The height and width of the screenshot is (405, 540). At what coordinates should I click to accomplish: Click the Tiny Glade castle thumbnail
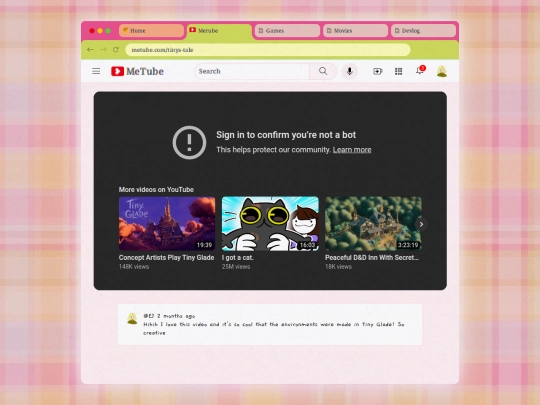point(167,224)
